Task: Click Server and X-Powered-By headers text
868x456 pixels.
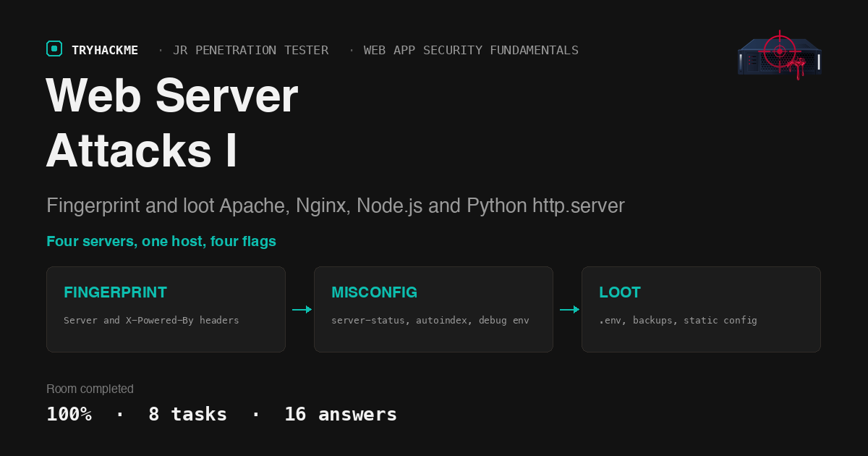Action: click(151, 320)
